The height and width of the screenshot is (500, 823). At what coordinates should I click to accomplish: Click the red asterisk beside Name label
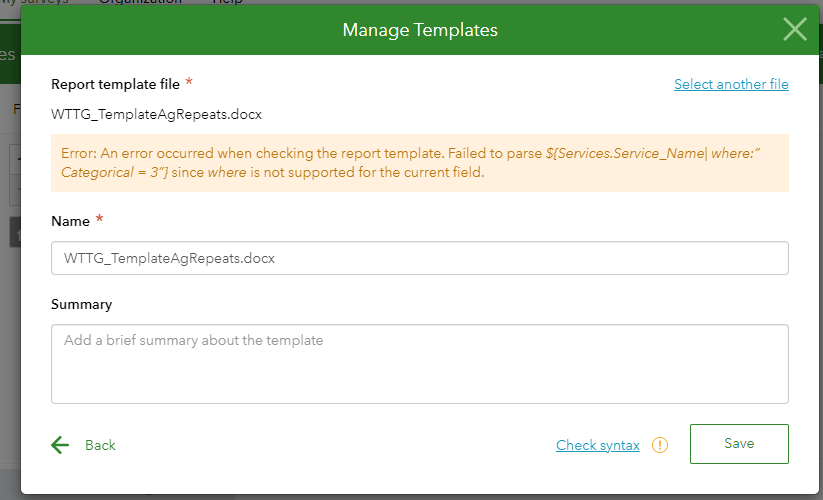(100, 219)
